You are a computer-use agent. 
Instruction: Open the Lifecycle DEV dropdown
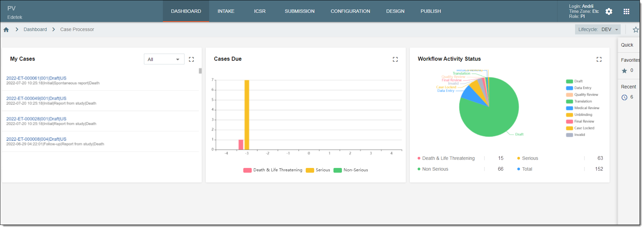coord(598,30)
